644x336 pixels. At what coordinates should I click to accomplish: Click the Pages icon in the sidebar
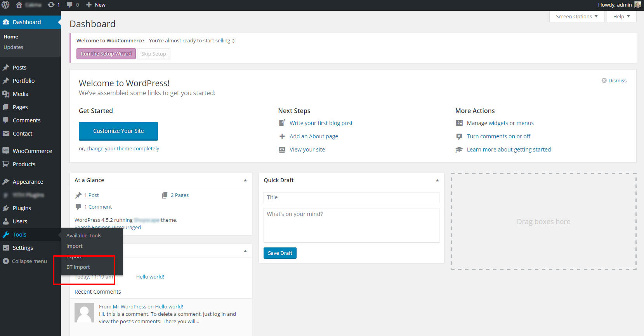(6, 107)
